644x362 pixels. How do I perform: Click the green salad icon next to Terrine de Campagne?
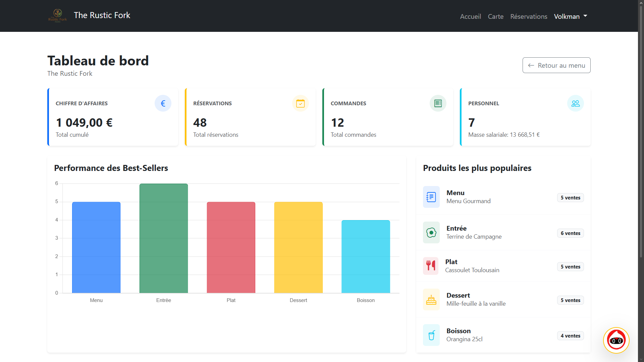[x=431, y=232]
